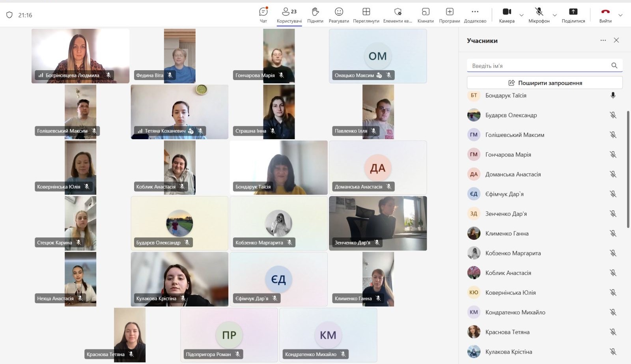Click the participants list vertical scrollbar
Viewport: 631px width, 364px height.
coord(628,170)
